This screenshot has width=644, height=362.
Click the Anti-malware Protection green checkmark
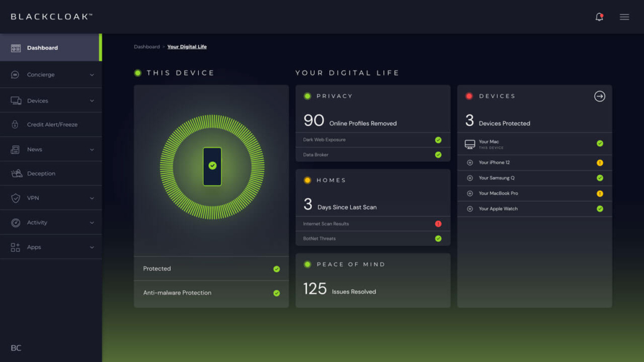click(x=276, y=293)
